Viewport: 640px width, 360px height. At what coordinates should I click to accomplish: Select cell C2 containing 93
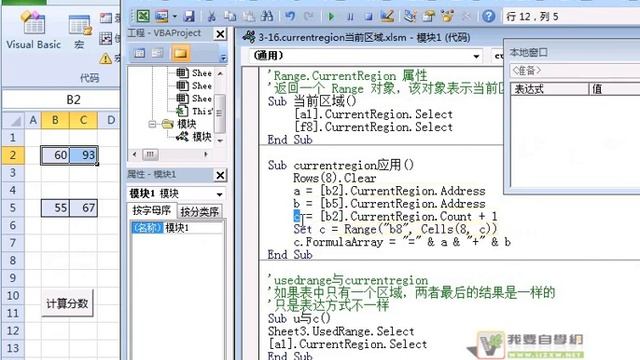[83, 155]
